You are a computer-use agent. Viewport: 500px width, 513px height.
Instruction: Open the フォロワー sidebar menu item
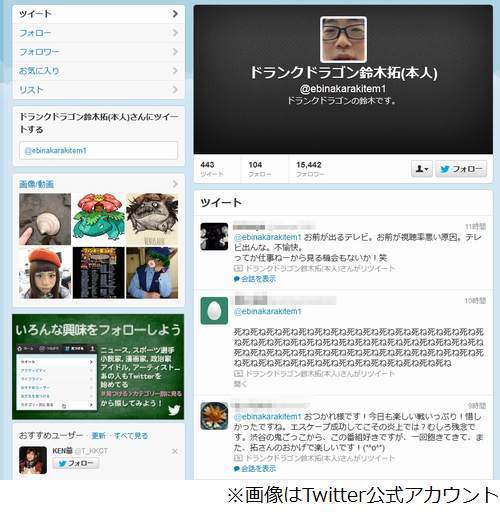coord(99,52)
